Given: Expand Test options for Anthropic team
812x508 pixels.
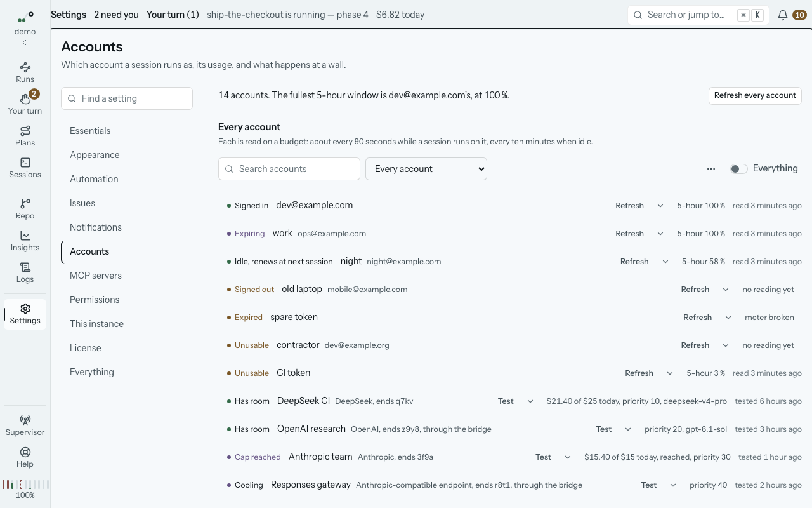Looking at the screenshot, I should click(568, 457).
